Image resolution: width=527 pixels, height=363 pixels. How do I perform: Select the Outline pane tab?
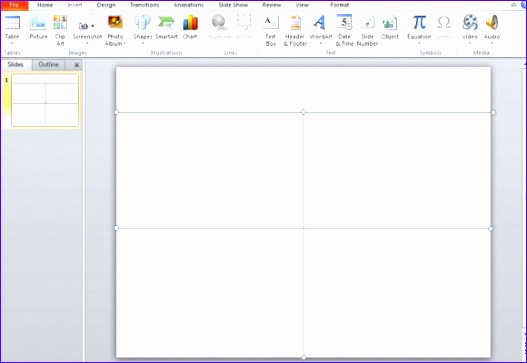point(48,65)
